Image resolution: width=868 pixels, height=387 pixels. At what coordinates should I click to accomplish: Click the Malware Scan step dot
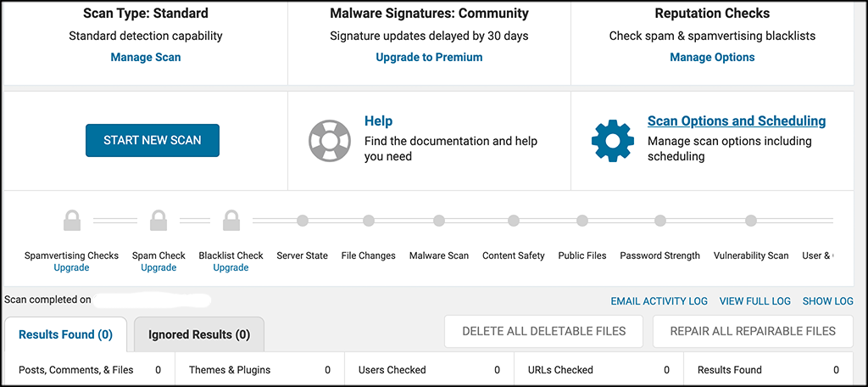click(x=439, y=221)
